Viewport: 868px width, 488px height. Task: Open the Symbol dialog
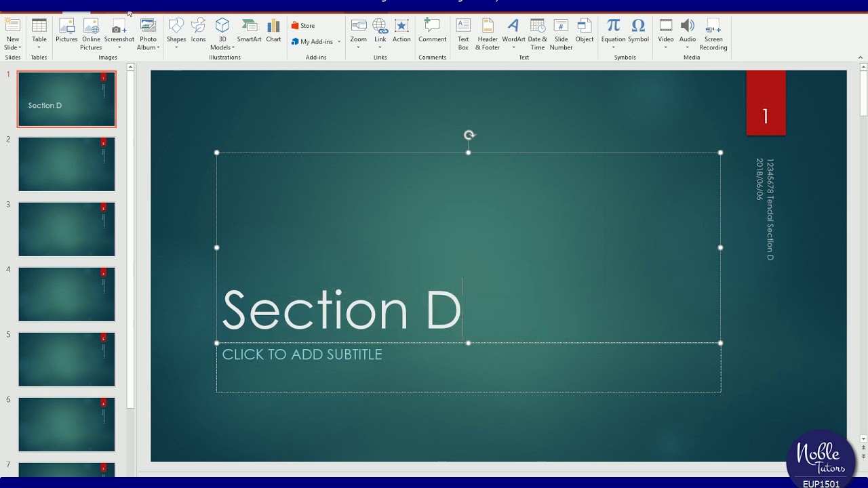[x=638, y=30]
